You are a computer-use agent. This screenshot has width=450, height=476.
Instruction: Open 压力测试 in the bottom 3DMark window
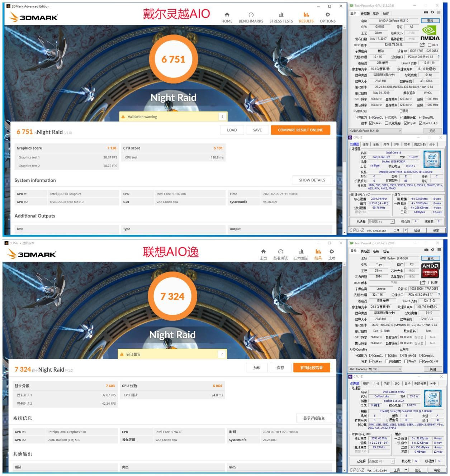point(301,254)
